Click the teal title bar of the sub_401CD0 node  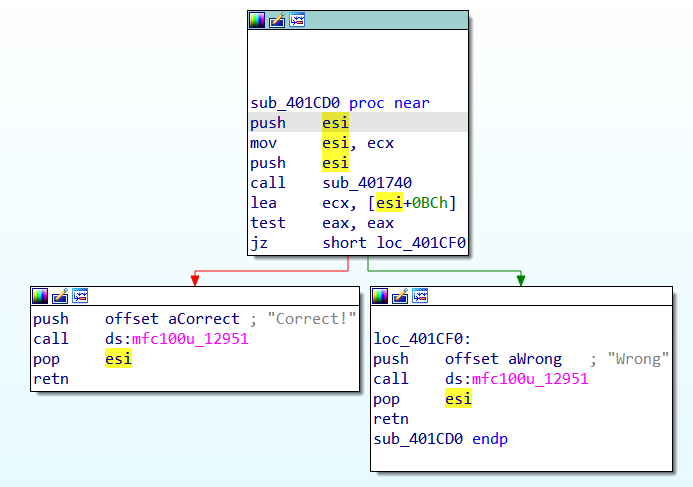[x=358, y=20]
